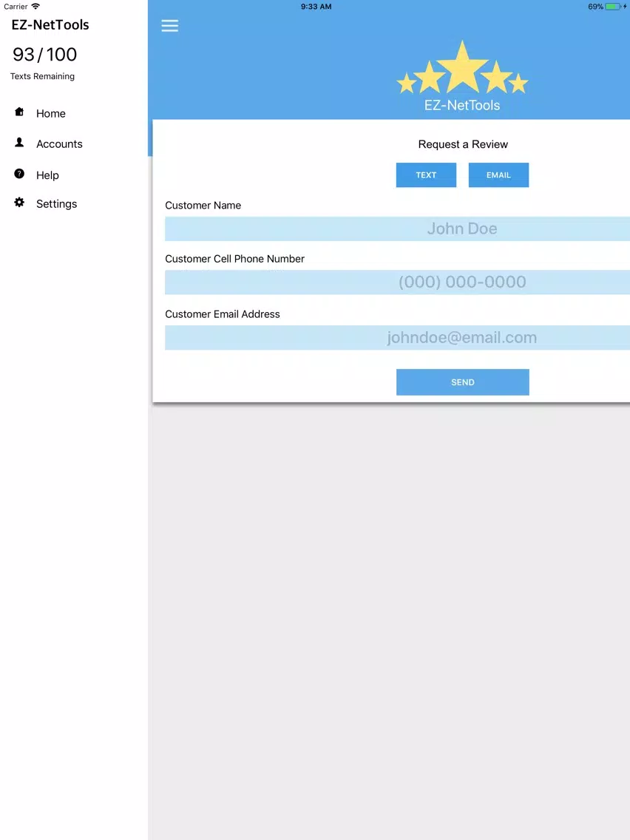Click the Texts Remaining label
Image resolution: width=630 pixels, height=840 pixels.
point(42,76)
